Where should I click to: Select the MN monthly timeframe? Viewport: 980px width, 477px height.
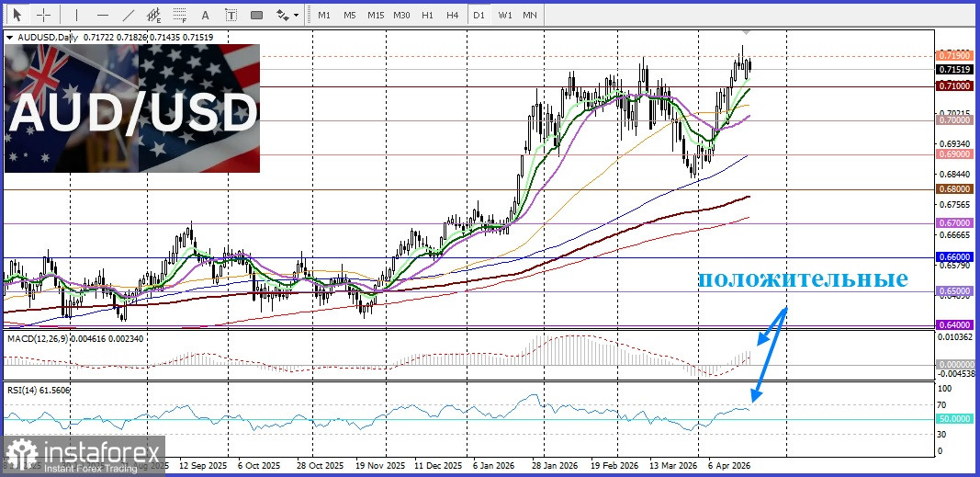tap(530, 15)
